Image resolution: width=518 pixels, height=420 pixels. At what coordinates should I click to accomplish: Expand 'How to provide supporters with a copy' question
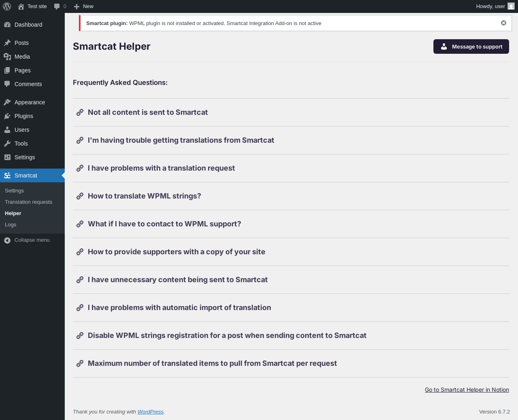[x=176, y=252]
